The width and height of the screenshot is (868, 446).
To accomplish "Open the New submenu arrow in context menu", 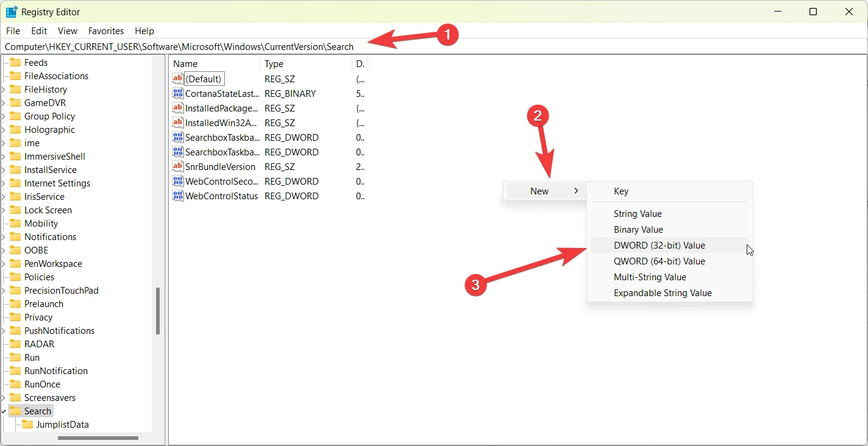I will 576,191.
